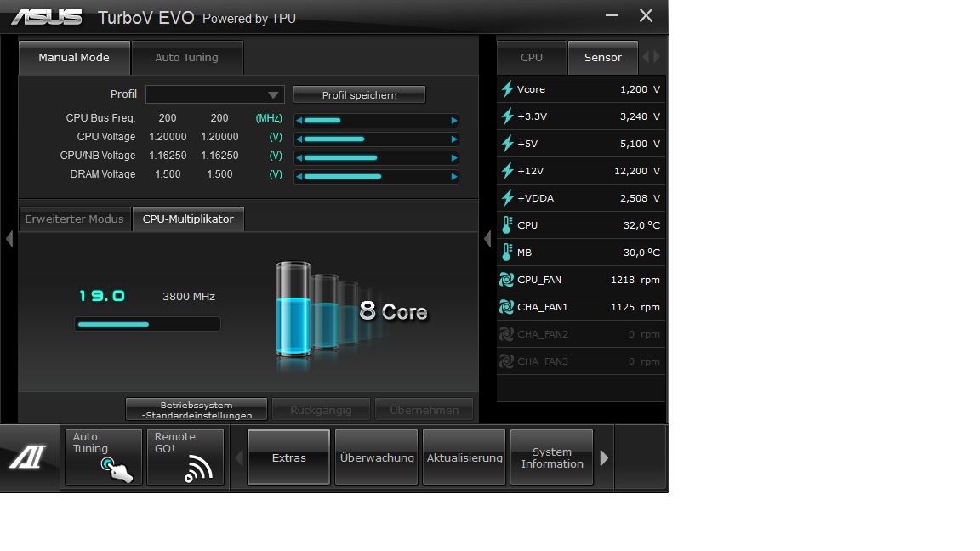Click the CPU thermometer icon
Screen dimensions: 980x551
(507, 224)
